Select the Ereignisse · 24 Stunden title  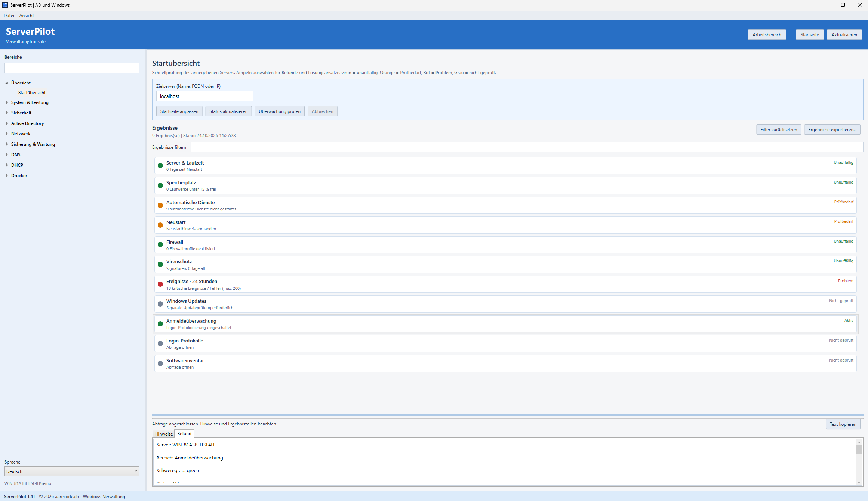coord(192,282)
